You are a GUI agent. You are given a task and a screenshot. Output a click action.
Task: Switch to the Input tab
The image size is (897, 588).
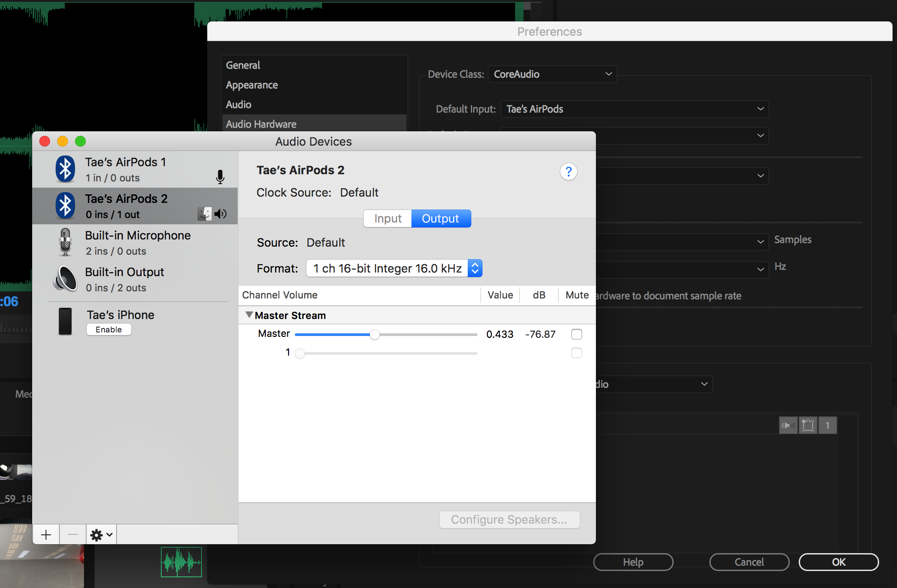[388, 218]
